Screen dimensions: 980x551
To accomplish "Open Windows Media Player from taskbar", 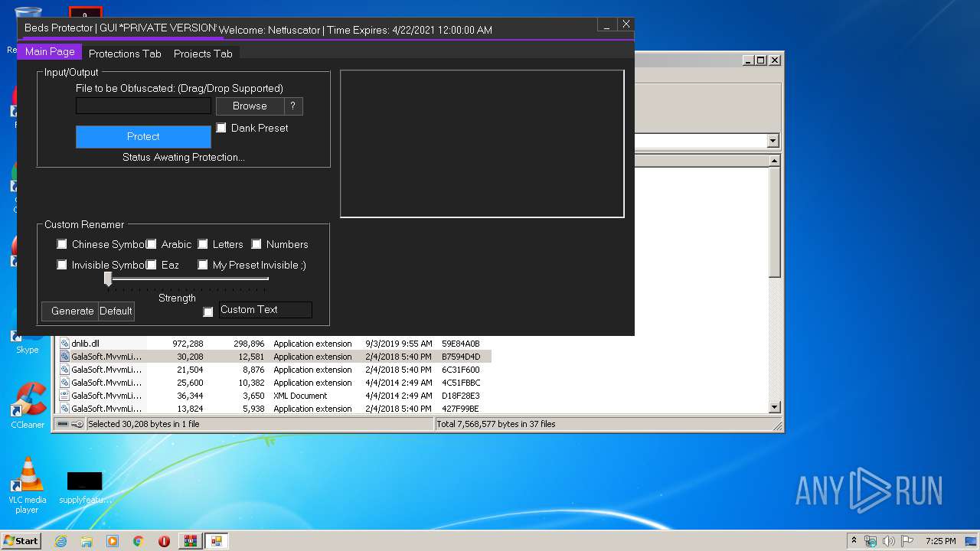I will pos(113,541).
